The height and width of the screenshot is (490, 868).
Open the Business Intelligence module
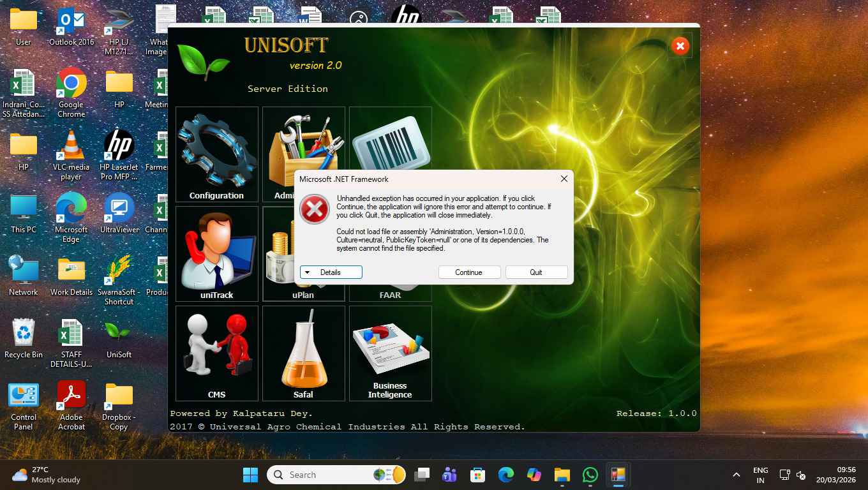pyautogui.click(x=390, y=353)
